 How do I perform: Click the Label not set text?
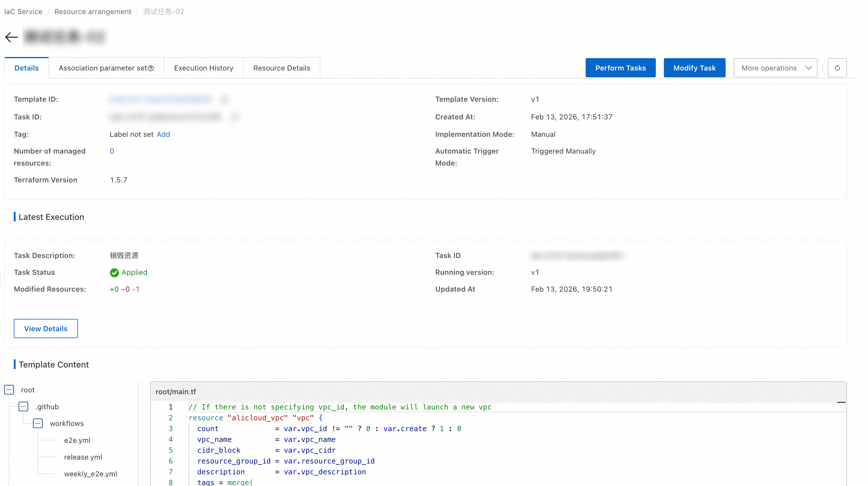[131, 134]
